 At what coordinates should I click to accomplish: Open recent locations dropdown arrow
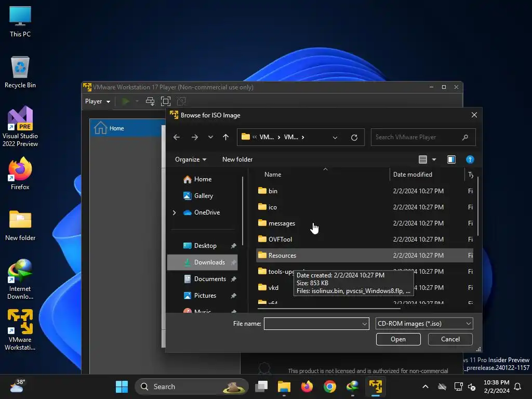tap(211, 137)
